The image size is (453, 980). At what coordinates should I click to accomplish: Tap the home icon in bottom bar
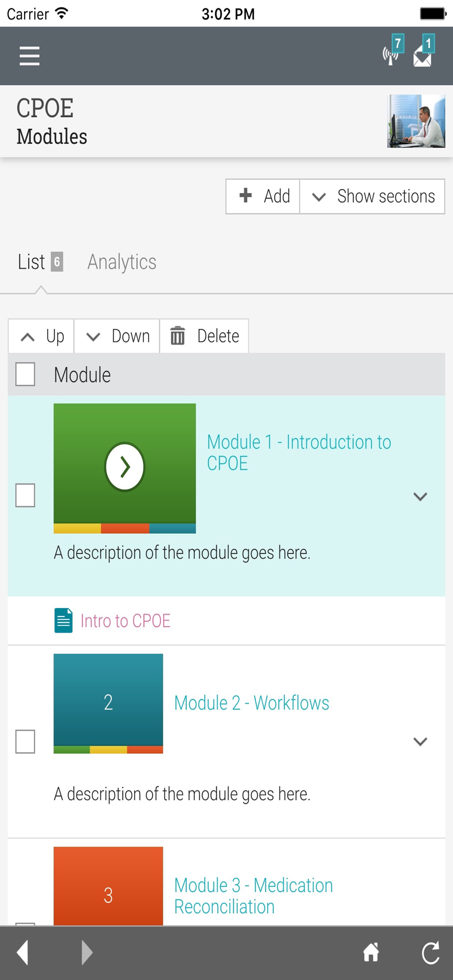point(371,953)
